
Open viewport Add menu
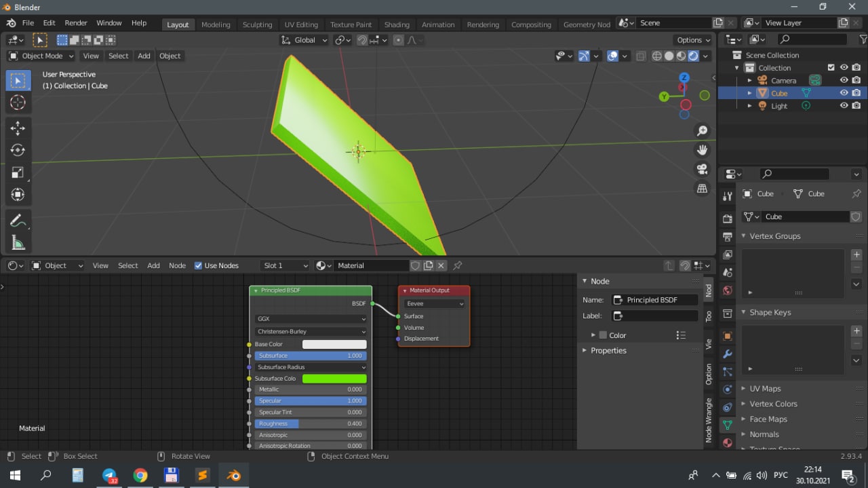coord(144,56)
